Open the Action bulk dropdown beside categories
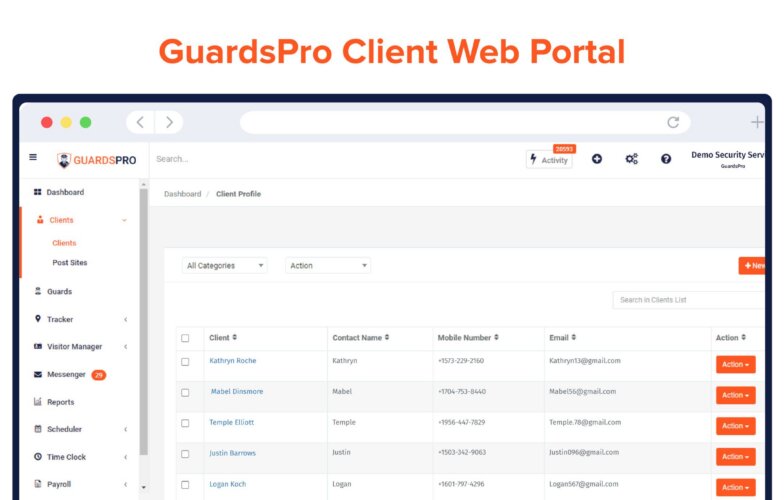This screenshot has height=500, width=784. coord(328,266)
